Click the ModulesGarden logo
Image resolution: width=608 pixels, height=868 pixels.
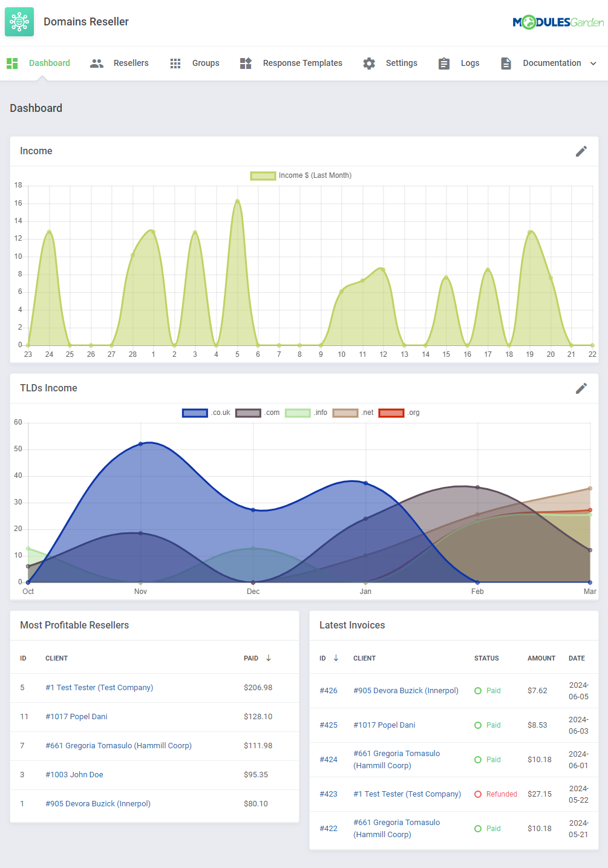pos(558,22)
